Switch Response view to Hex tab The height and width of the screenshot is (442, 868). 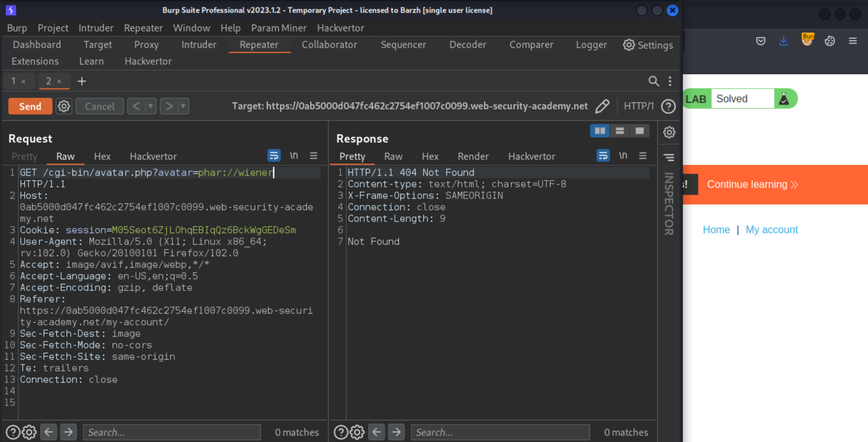click(430, 156)
